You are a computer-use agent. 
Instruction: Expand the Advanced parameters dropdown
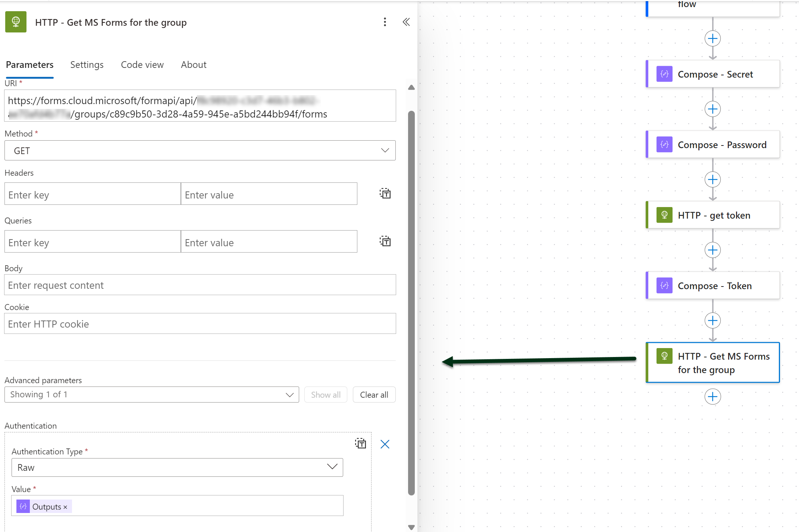click(x=151, y=395)
